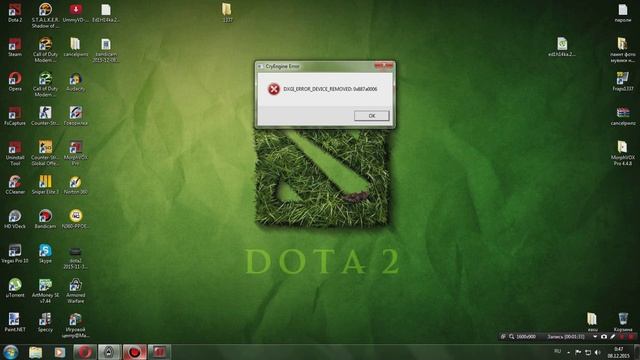Select the Fraps1337 desktop icon
640x360 pixels.
(x=622, y=81)
